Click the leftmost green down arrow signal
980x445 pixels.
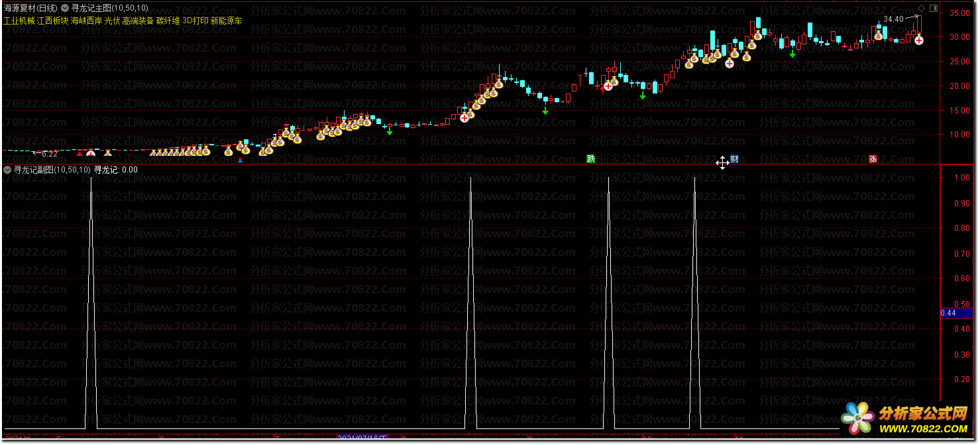tap(390, 132)
